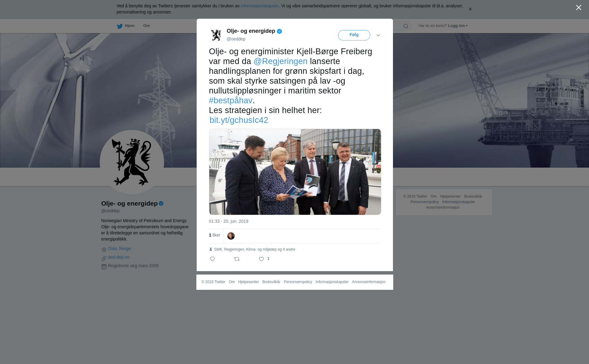Click the Følg follow button

(x=354, y=35)
